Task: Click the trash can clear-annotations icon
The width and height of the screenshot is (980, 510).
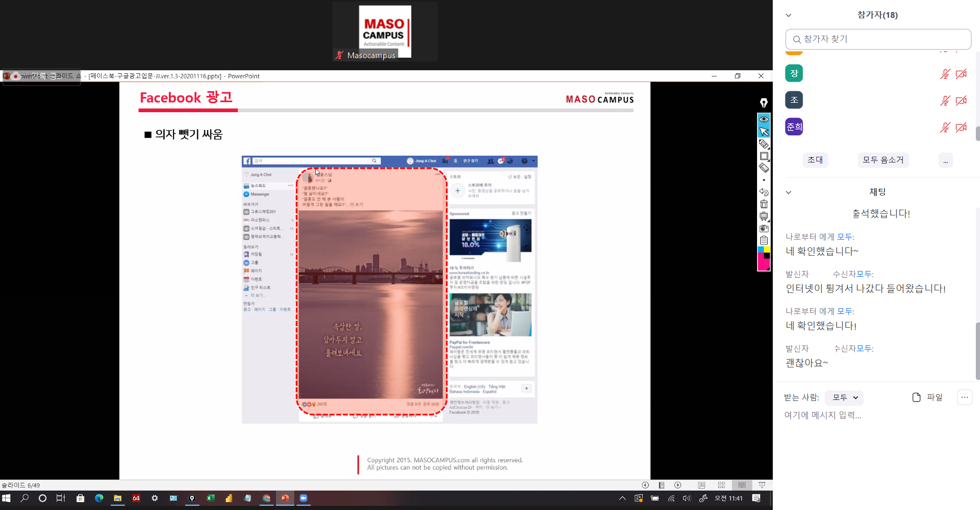Action: (764, 204)
